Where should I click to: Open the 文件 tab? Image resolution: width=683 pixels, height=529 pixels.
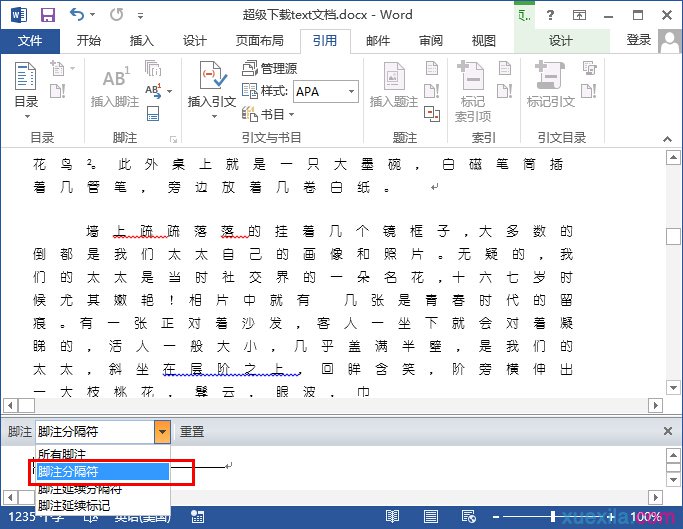tap(30, 41)
